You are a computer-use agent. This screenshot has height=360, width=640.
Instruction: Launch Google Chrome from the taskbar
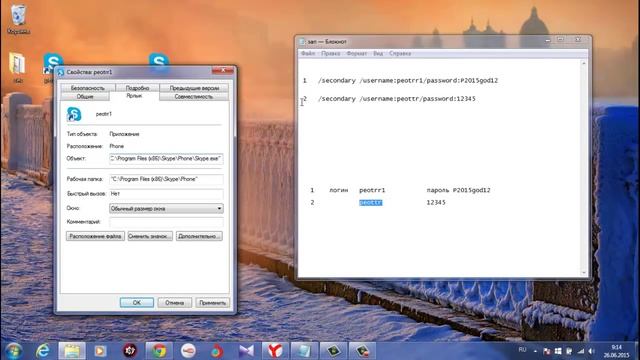(x=159, y=351)
